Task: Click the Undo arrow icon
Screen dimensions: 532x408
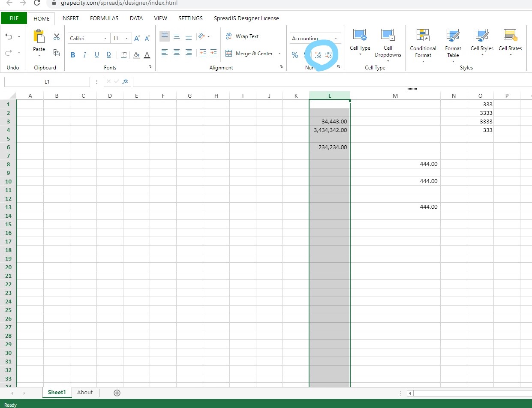Action: pos(9,37)
